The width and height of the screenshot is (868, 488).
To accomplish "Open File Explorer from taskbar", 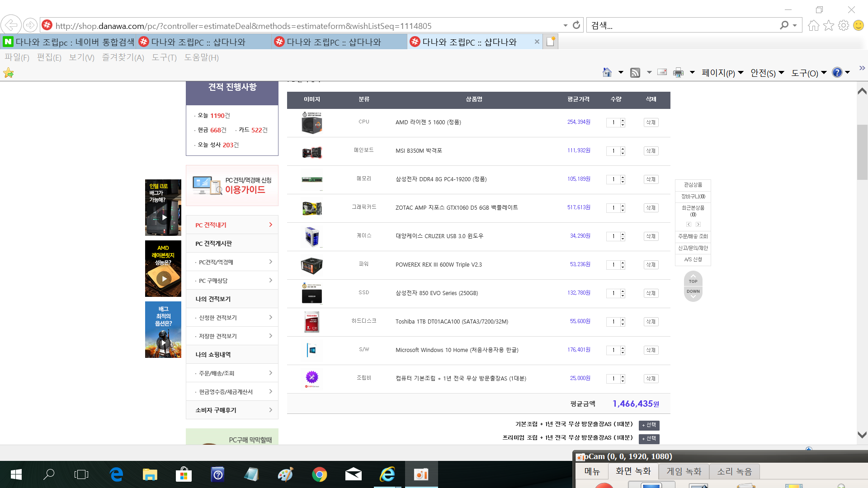I will pyautogui.click(x=150, y=474).
